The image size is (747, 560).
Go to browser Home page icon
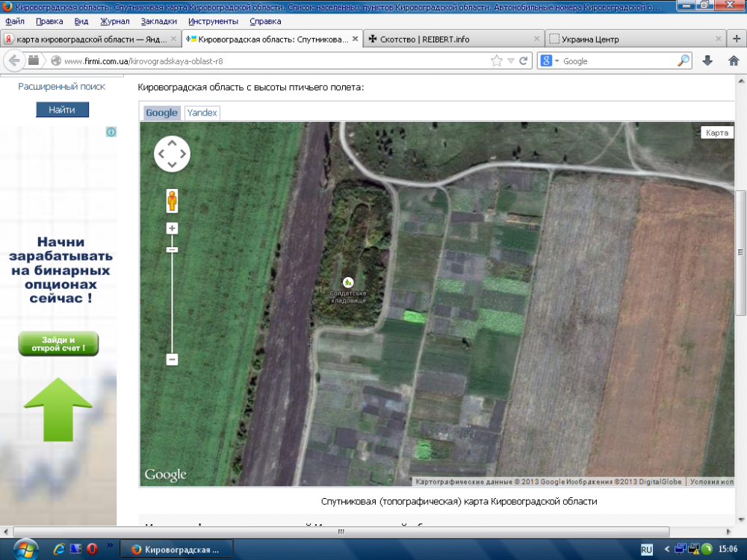[x=734, y=60]
